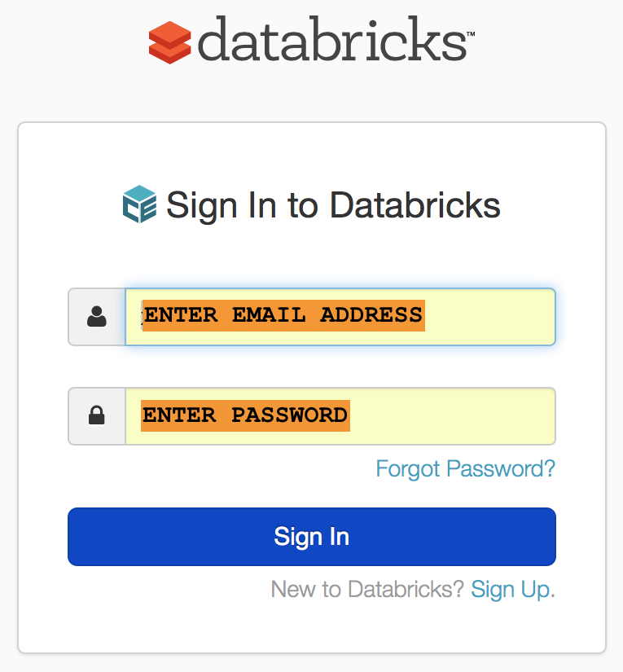Focus the password input field
The height and width of the screenshot is (672, 623).
point(340,416)
